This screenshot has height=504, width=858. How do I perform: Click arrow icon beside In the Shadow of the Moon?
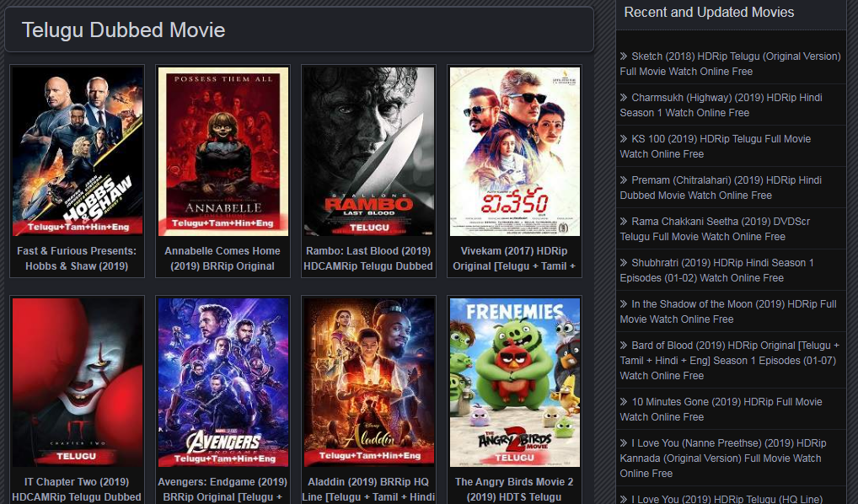coord(624,303)
